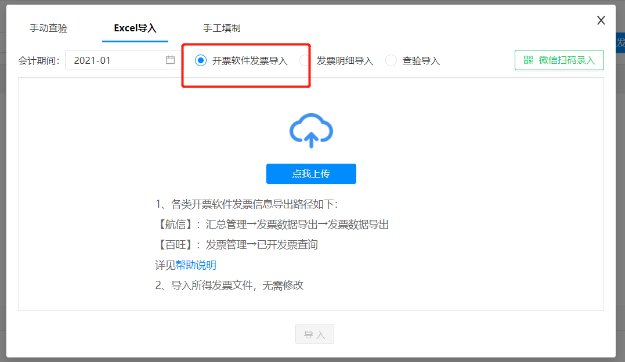Click the 点我上传 upload button
The height and width of the screenshot is (362, 625).
pyautogui.click(x=311, y=174)
